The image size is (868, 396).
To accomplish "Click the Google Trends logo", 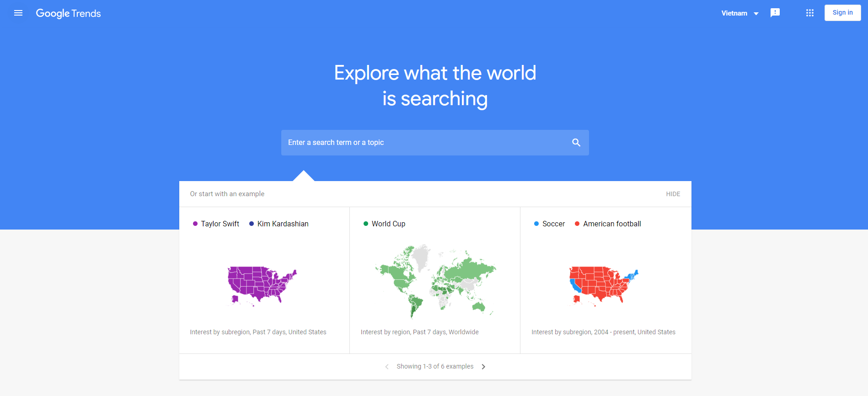I will tap(68, 13).
